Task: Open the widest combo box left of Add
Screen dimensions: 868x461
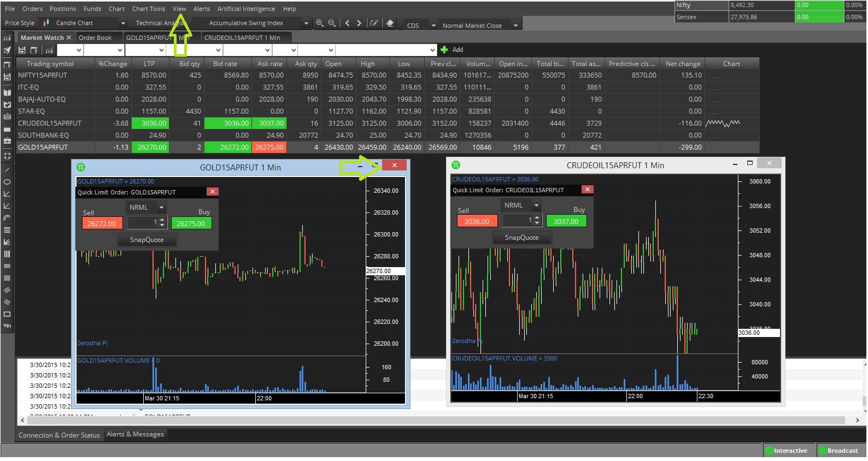Action: coord(386,50)
